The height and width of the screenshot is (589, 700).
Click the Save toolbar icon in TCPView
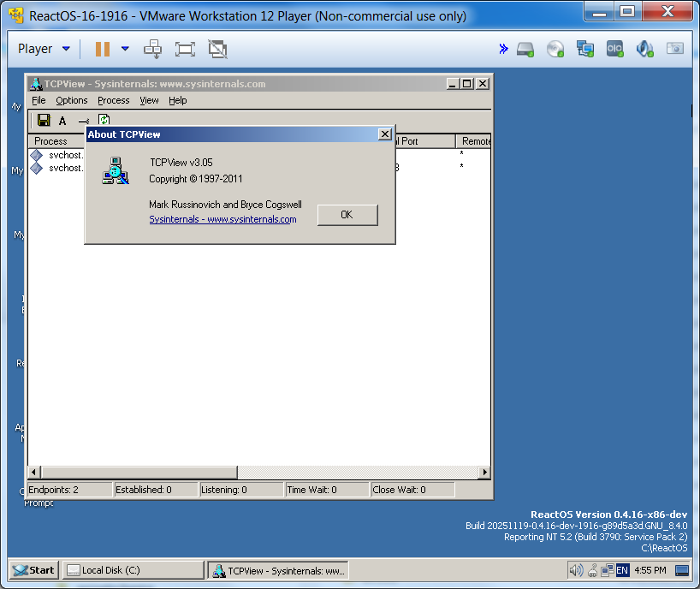[x=44, y=121]
